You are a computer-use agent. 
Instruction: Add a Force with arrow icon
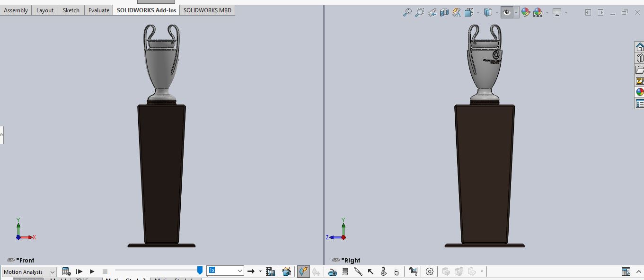point(371,271)
